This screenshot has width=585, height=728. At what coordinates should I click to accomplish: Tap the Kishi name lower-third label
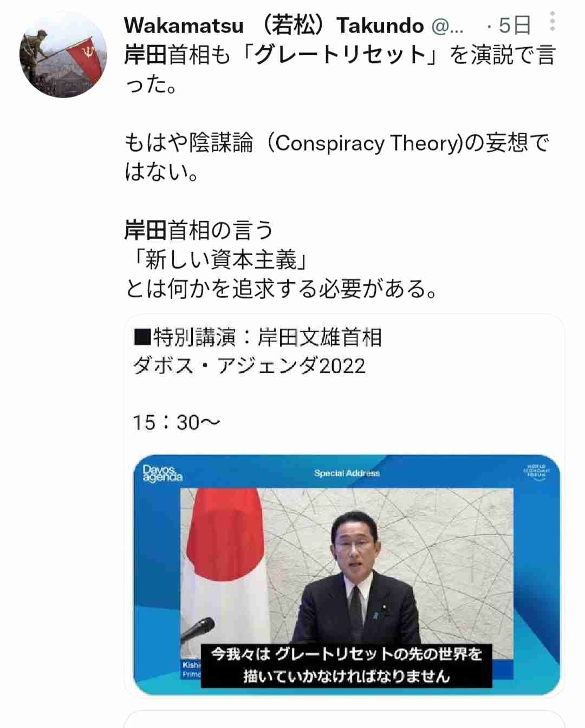pyautogui.click(x=191, y=669)
